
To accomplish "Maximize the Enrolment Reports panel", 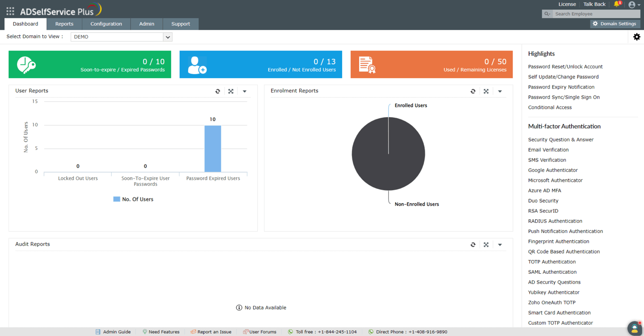I will pos(486,91).
